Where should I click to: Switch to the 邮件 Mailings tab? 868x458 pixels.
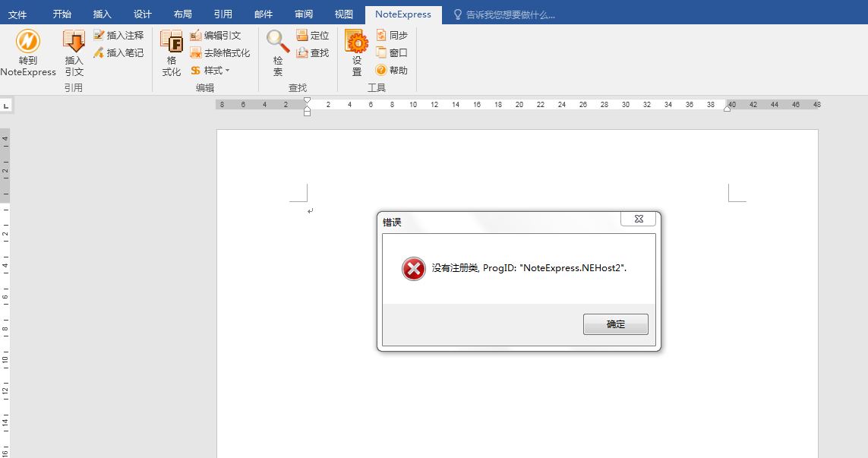[264, 14]
